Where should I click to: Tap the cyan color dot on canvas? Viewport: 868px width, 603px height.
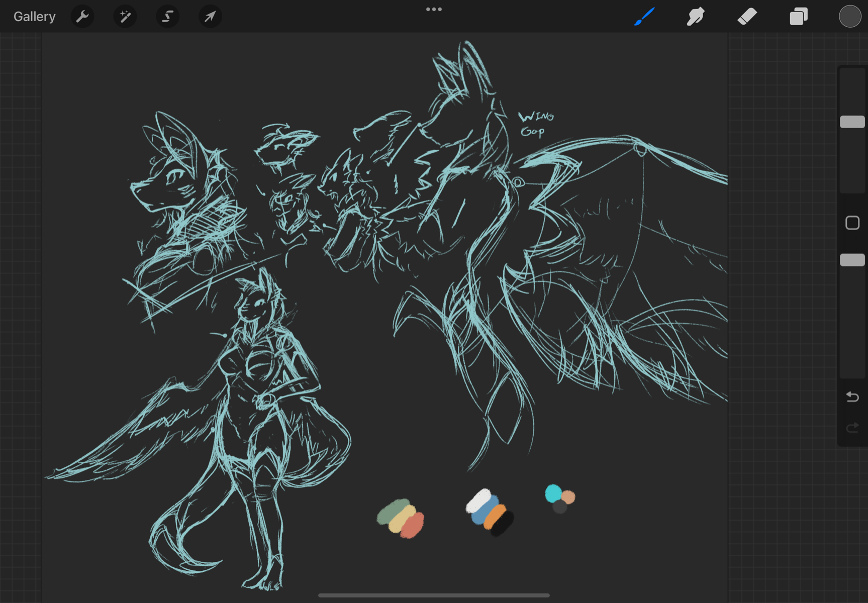click(553, 493)
